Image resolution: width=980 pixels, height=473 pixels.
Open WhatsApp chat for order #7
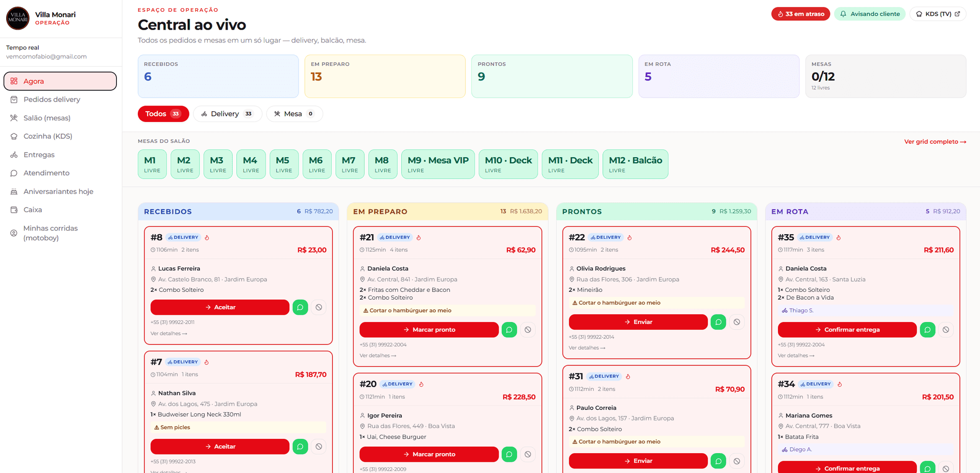pos(300,446)
